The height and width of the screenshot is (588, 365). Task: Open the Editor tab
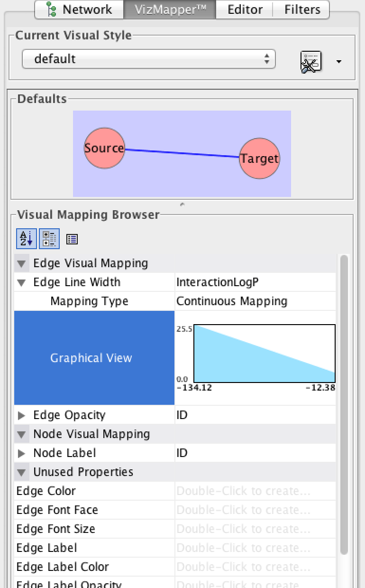click(x=244, y=9)
